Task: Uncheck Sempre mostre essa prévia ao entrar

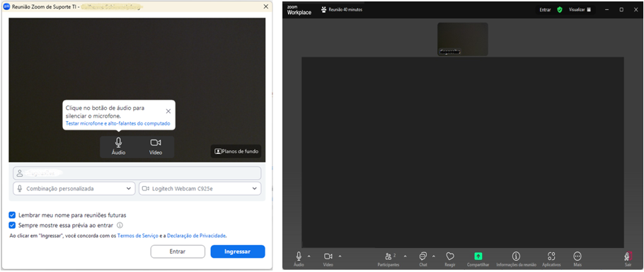Action: pos(12,225)
